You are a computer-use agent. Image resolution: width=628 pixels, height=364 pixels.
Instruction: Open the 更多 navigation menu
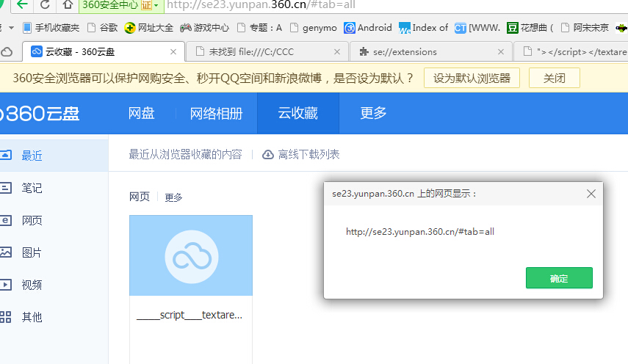(373, 114)
